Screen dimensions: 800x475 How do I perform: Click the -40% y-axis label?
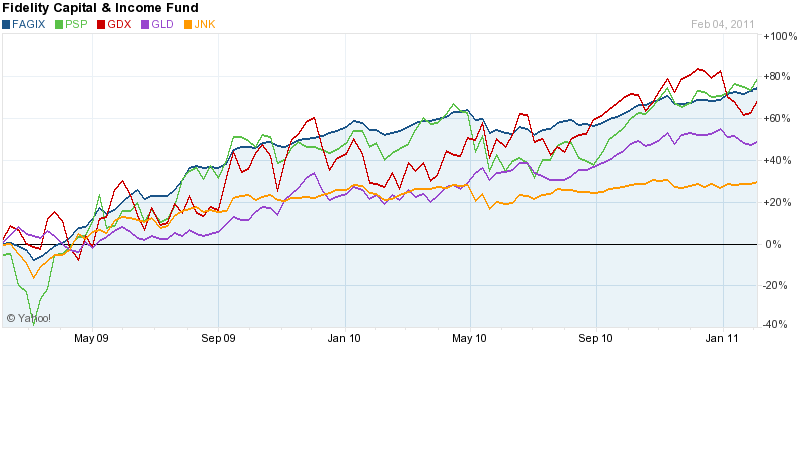point(775,324)
